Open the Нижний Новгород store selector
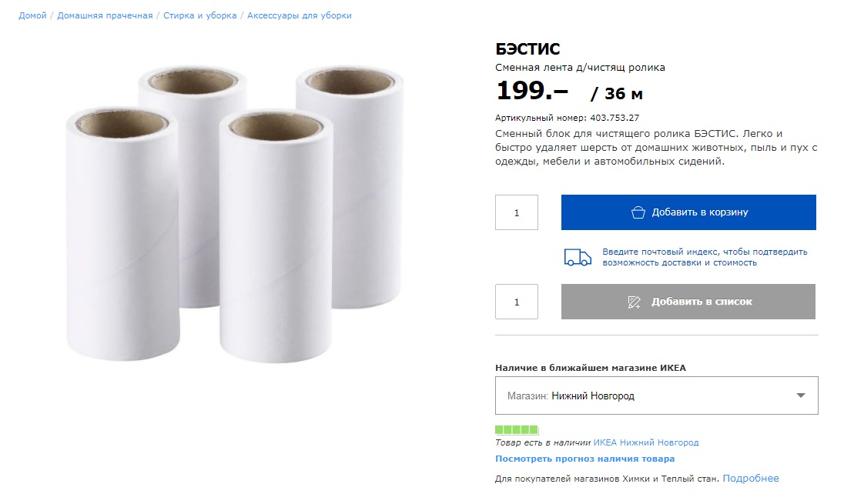 (x=655, y=396)
